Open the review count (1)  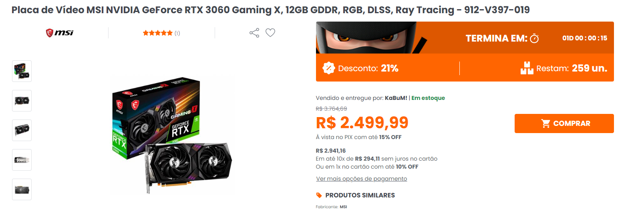(x=177, y=33)
